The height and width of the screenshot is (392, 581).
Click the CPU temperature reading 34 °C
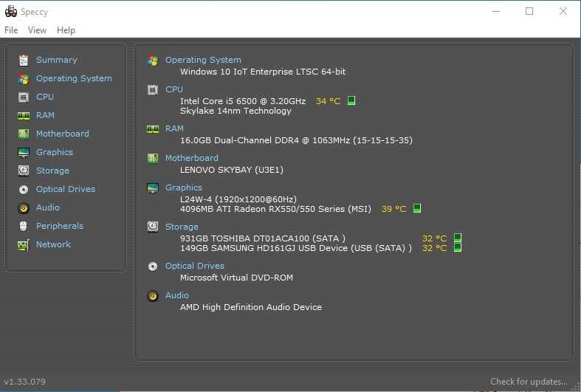328,101
